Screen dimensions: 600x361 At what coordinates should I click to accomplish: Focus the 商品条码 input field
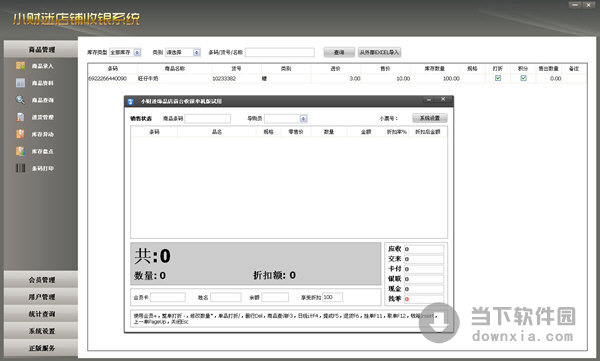point(207,119)
